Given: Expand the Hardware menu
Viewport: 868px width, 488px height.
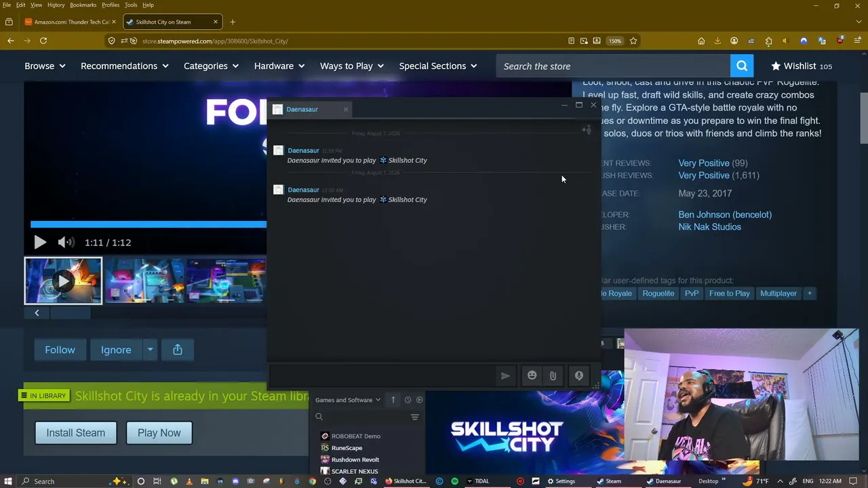Looking at the screenshot, I should (279, 66).
